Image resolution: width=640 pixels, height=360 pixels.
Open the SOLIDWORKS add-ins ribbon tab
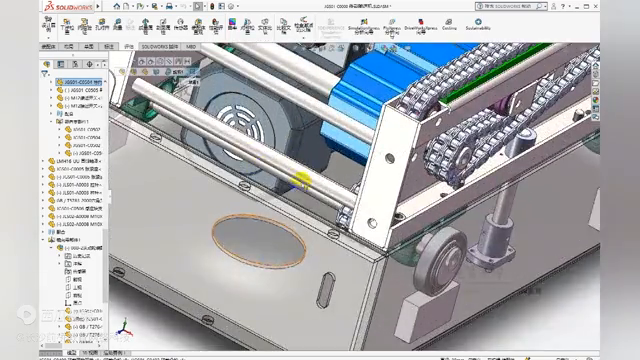pos(160,47)
